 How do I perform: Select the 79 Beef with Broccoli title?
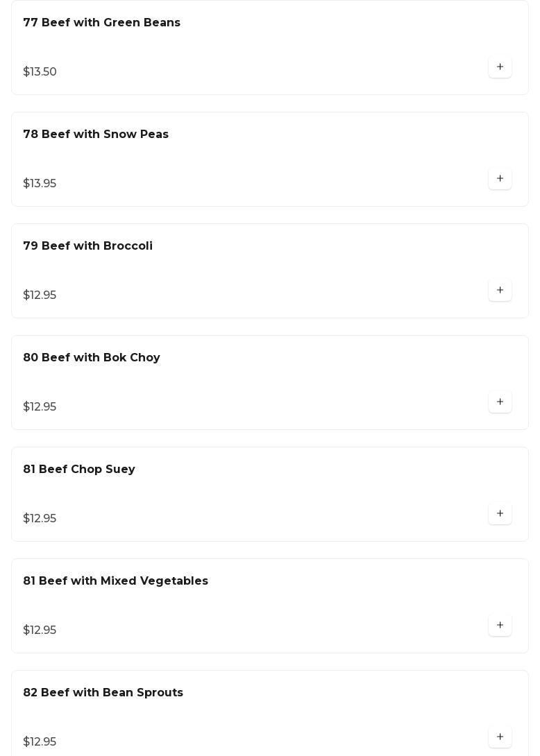87,246
